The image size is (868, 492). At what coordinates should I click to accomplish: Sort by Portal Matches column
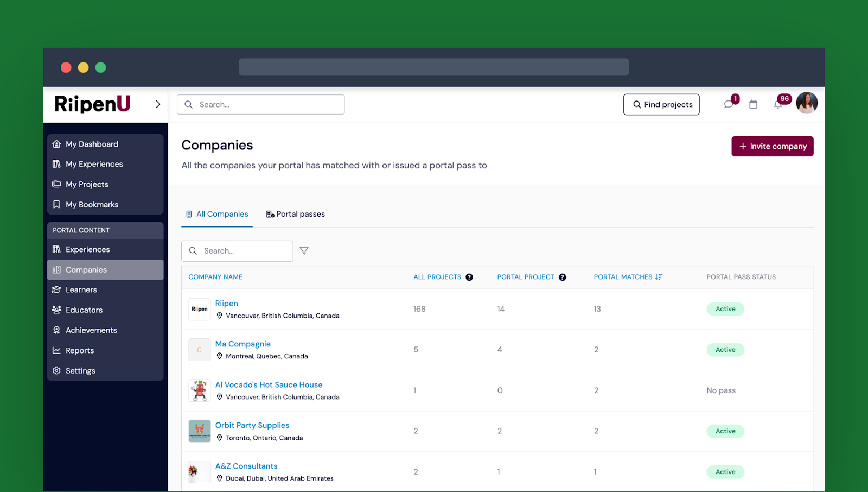pyautogui.click(x=628, y=277)
